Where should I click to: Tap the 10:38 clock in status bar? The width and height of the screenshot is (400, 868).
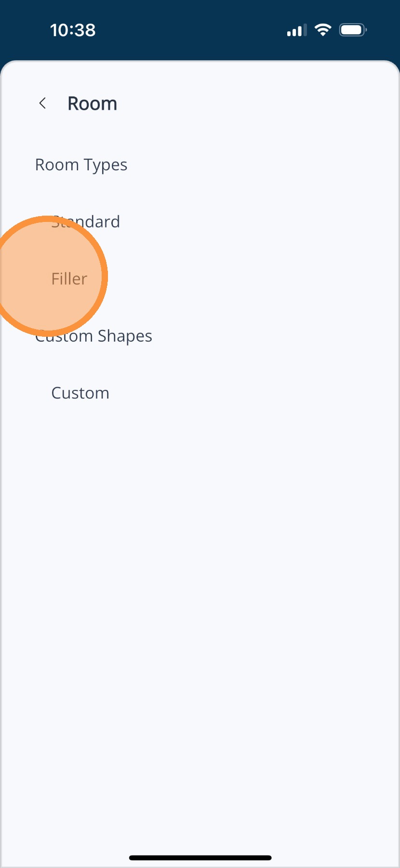coord(73,30)
